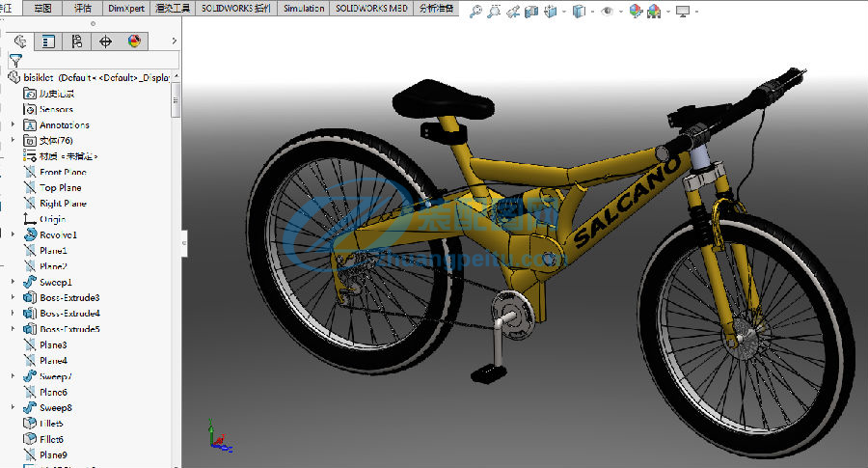This screenshot has width=868, height=468.
Task: Click Zoom to Area magnifier icon
Action: [494, 11]
